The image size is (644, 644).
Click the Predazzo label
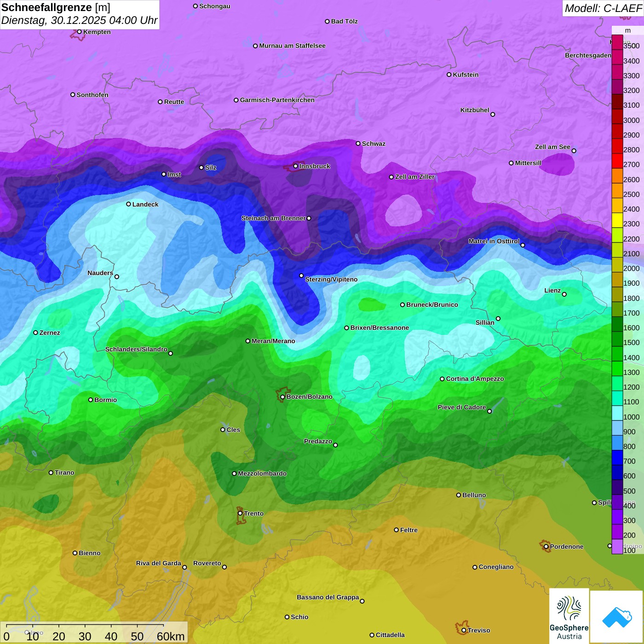coord(318,441)
